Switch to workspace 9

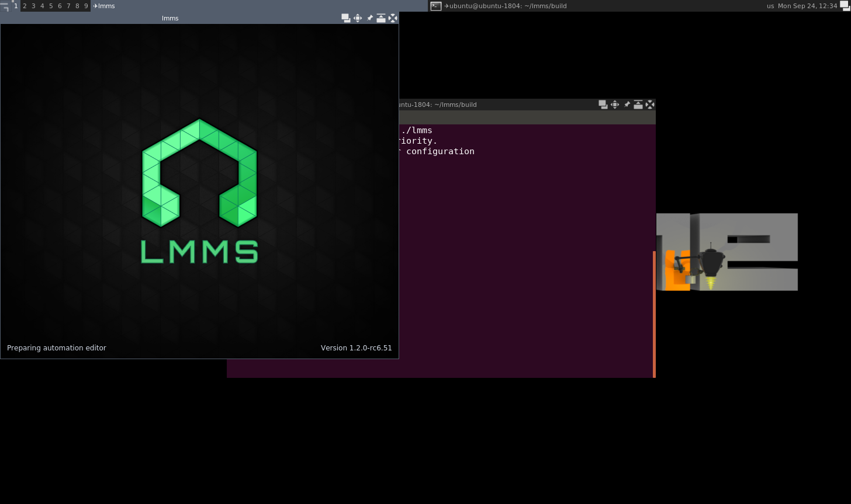[x=85, y=6]
